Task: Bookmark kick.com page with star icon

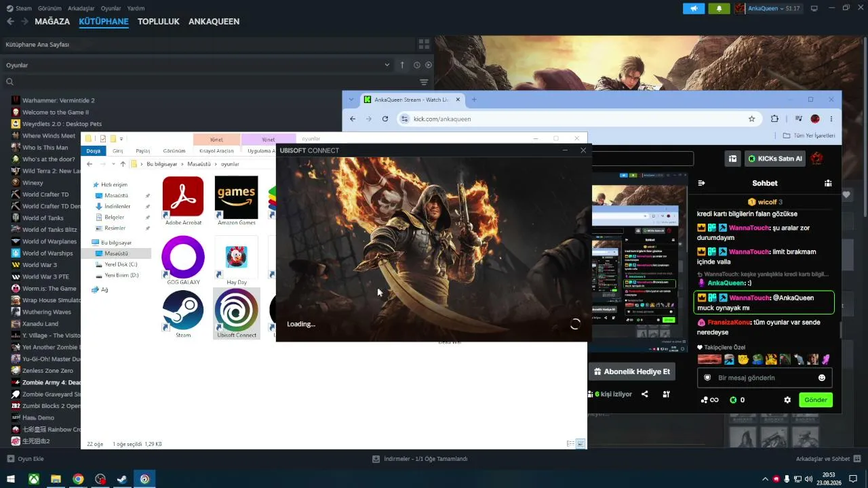Action: click(751, 119)
